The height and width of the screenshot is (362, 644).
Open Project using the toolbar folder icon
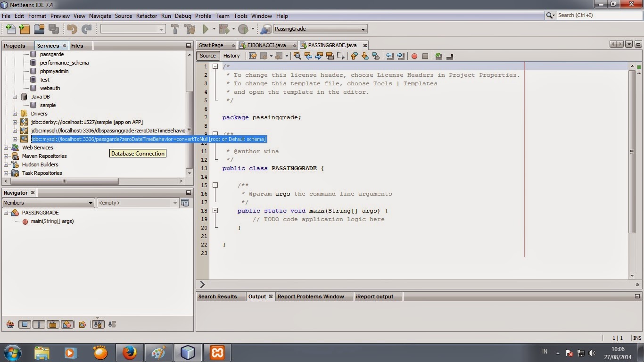point(39,29)
